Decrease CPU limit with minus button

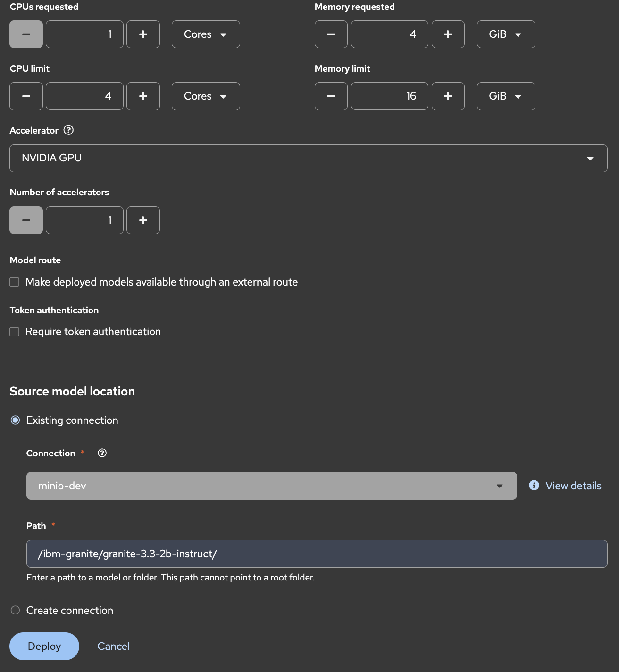(26, 96)
